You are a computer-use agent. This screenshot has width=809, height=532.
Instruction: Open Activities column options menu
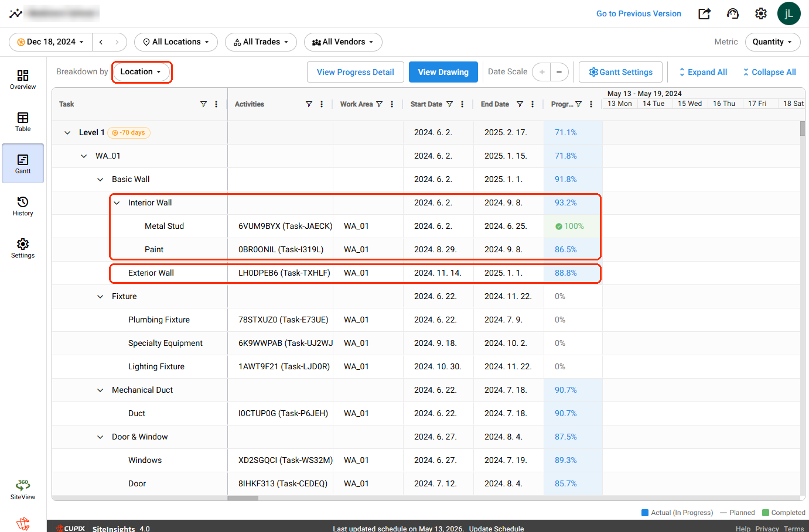coord(322,104)
